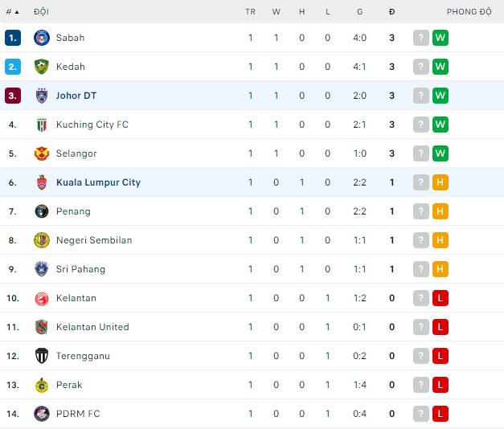
Task: Open the Negeri Sembilan team link
Action: pyautogui.click(x=94, y=240)
